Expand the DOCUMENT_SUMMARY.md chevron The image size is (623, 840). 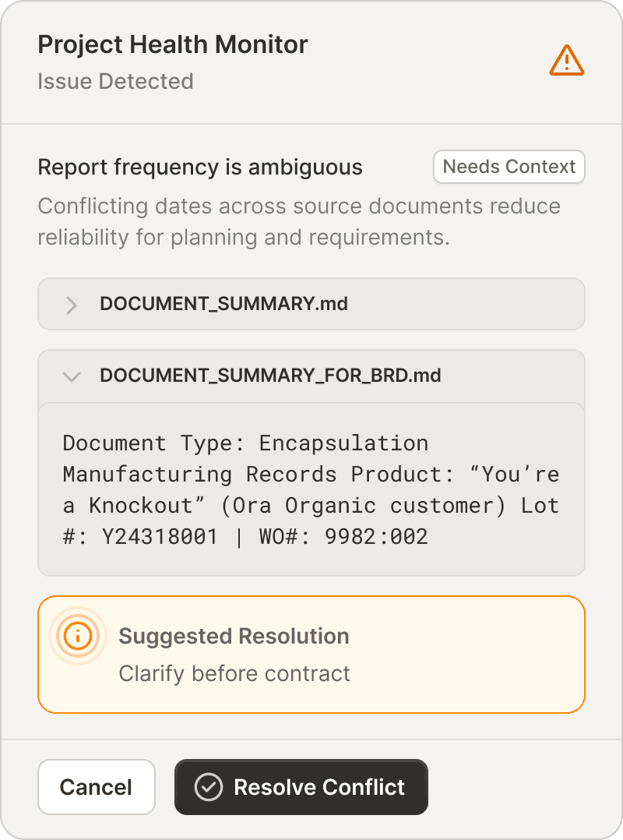[71, 305]
